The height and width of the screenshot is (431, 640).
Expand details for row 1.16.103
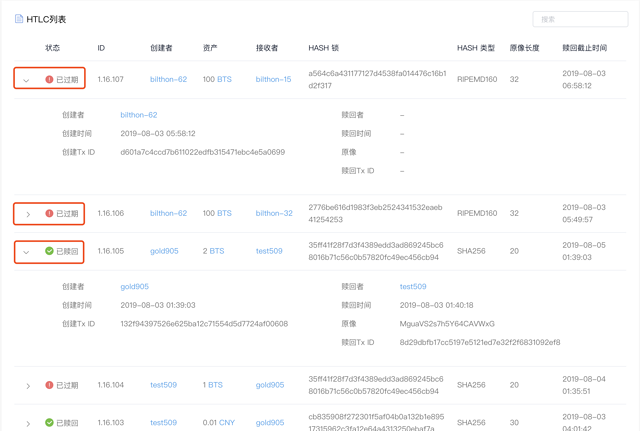pyautogui.click(x=27, y=424)
